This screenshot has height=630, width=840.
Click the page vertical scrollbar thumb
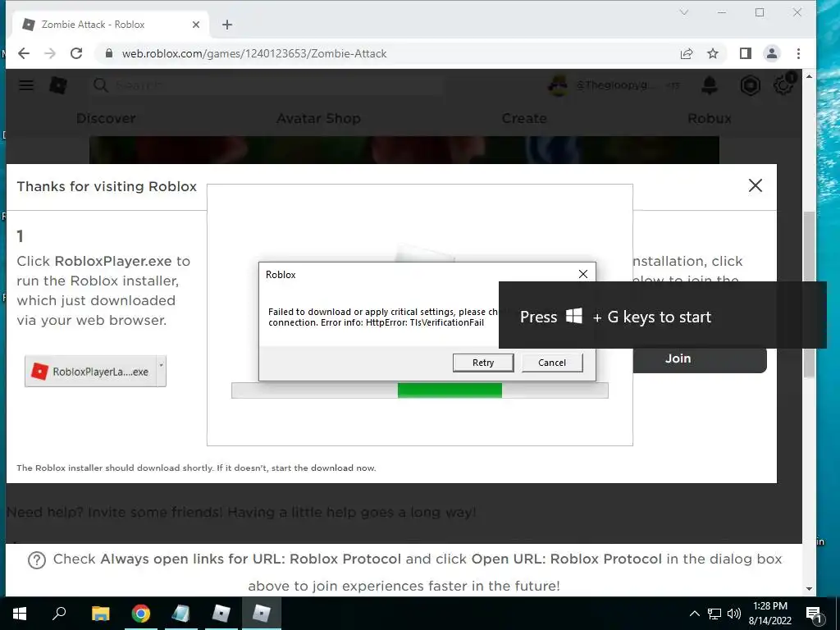(809, 294)
